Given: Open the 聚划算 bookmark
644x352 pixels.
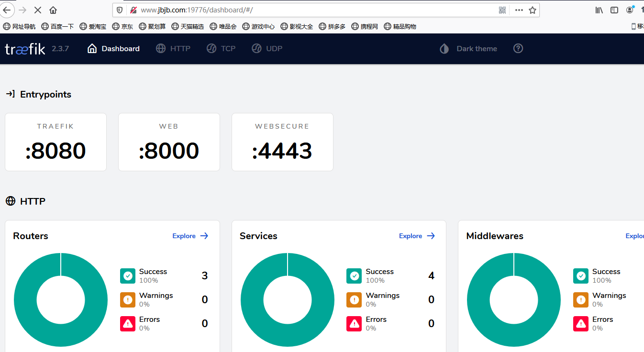Looking at the screenshot, I should (152, 27).
